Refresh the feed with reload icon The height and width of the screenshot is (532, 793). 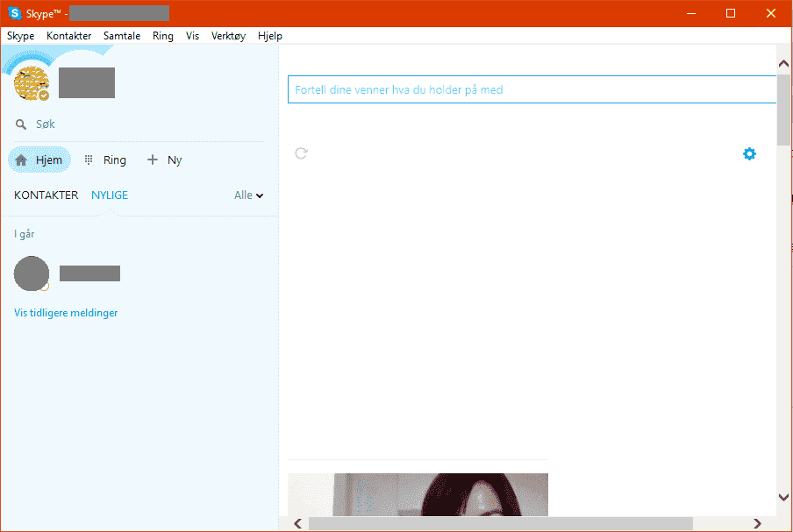click(x=301, y=153)
